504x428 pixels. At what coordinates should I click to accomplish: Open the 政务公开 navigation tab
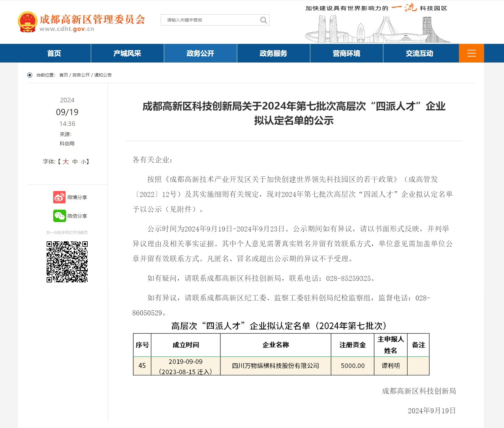200,53
